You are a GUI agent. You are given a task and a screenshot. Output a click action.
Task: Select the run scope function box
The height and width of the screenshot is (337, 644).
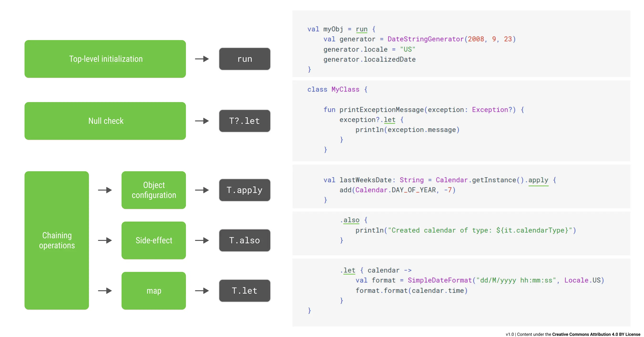pos(245,59)
